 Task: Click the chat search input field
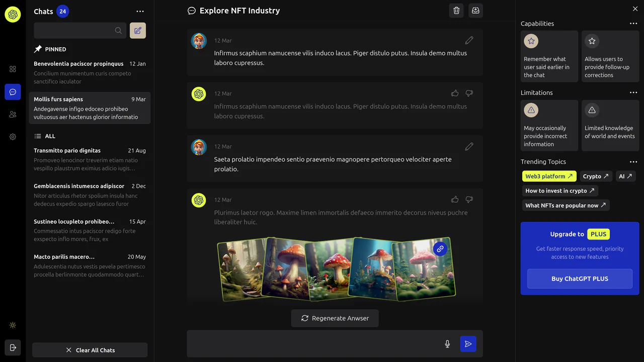pos(80,31)
